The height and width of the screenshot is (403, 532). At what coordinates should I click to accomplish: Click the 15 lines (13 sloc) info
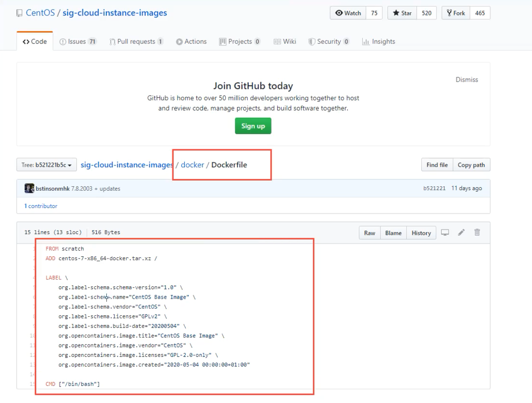[53, 232]
